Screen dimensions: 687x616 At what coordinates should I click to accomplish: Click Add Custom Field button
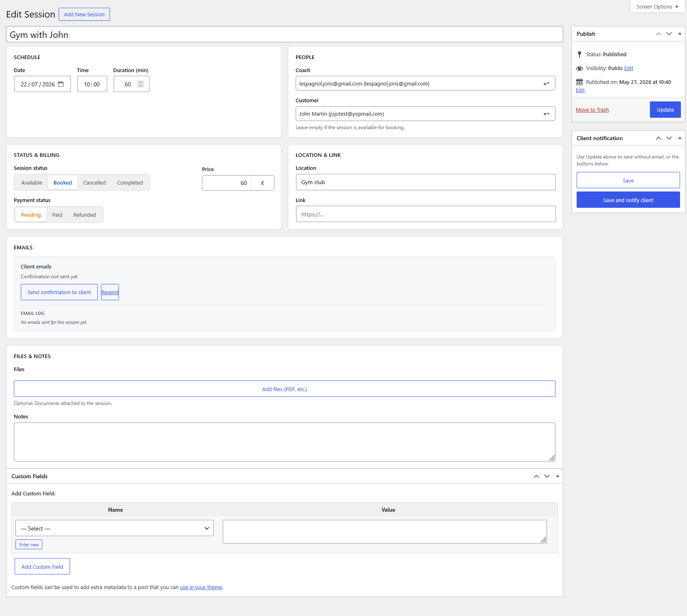point(42,566)
